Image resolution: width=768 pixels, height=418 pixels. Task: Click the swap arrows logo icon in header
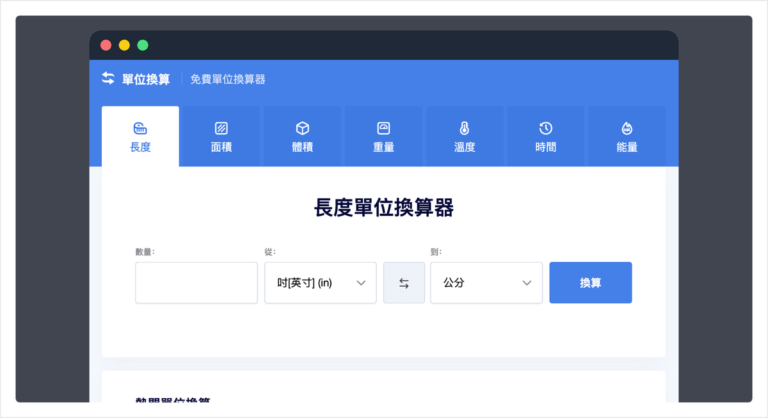click(108, 78)
